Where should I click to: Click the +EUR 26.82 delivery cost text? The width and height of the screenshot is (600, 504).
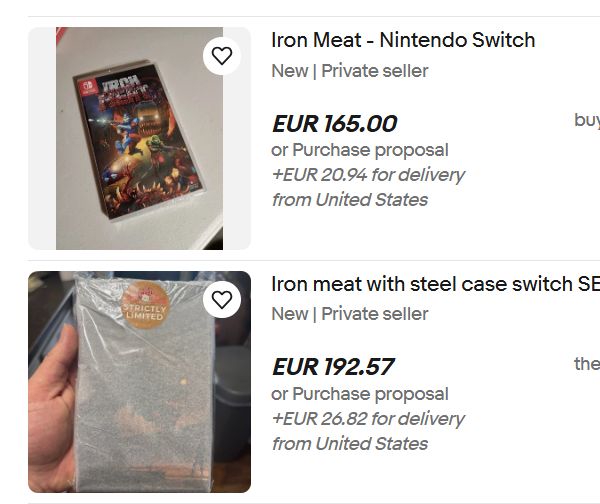[x=368, y=418]
